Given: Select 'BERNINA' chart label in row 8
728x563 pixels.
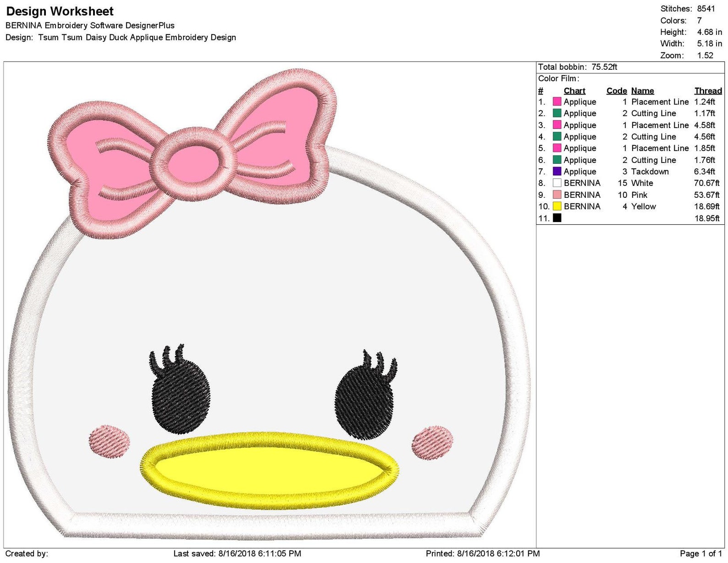Looking at the screenshot, I should tap(582, 183).
